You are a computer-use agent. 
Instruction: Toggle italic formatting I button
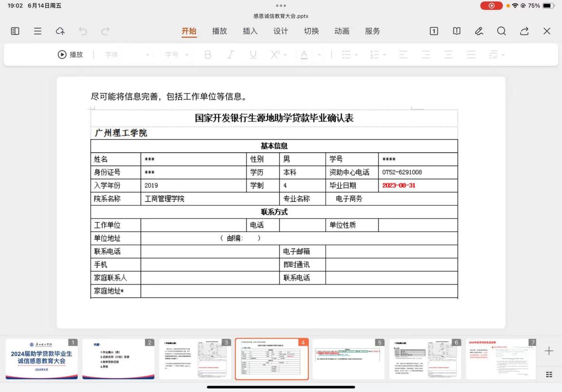[230, 54]
